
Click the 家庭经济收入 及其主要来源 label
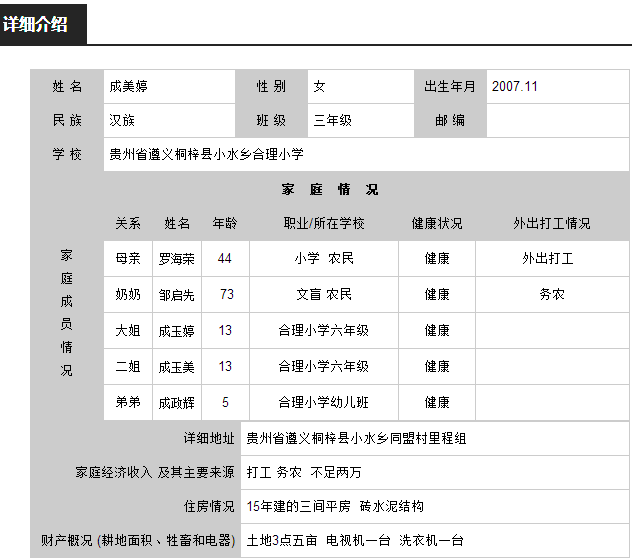[155, 472]
